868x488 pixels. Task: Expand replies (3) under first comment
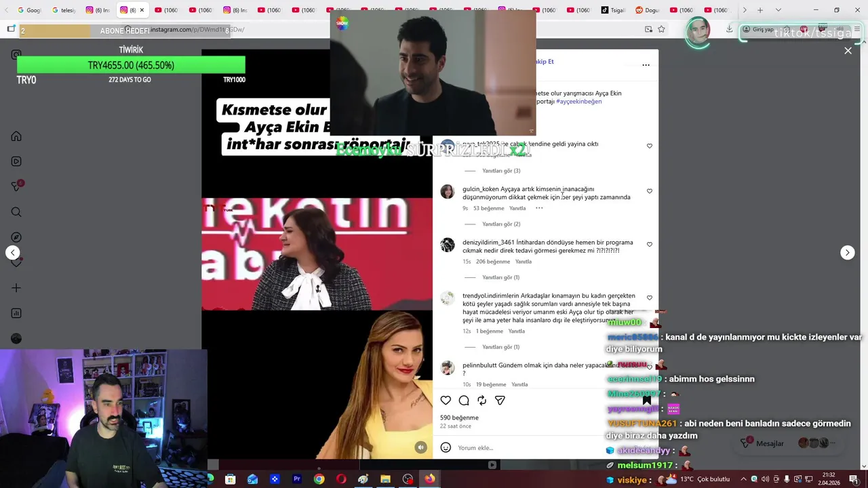tap(501, 171)
